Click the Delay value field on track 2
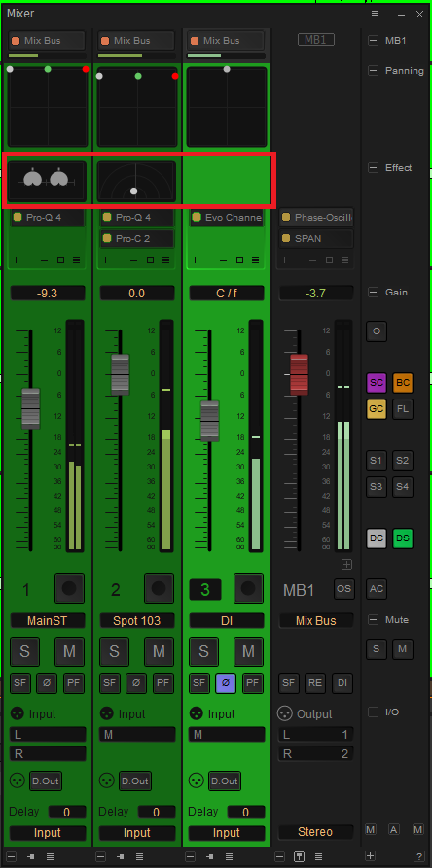The width and height of the screenshot is (432, 868). tap(157, 812)
